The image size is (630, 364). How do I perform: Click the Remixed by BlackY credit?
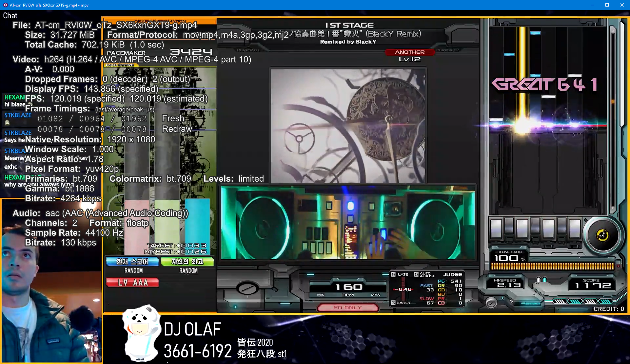click(348, 42)
